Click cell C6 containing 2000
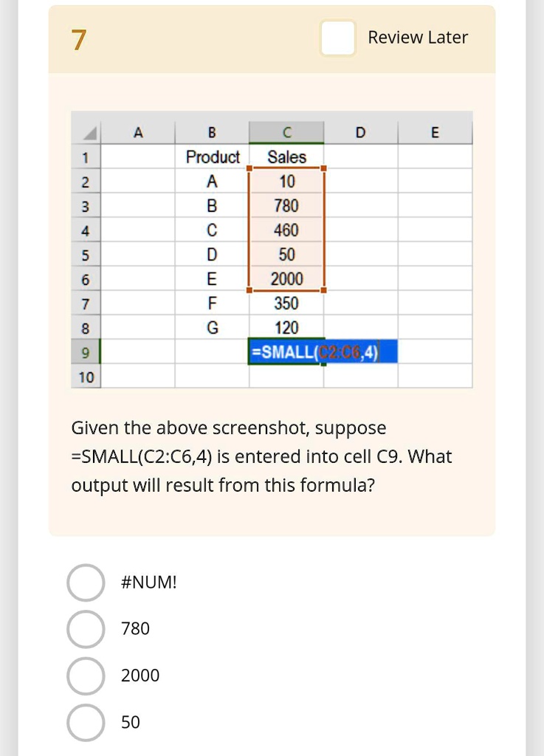The width and height of the screenshot is (544, 756). (286, 279)
